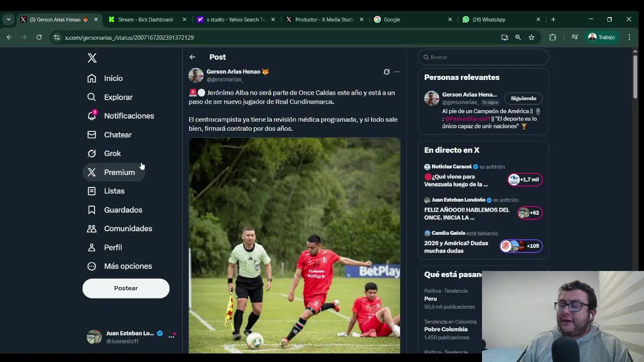Screen dimensions: 644x362
Task: Open Premium X icon
Action: (x=92, y=172)
